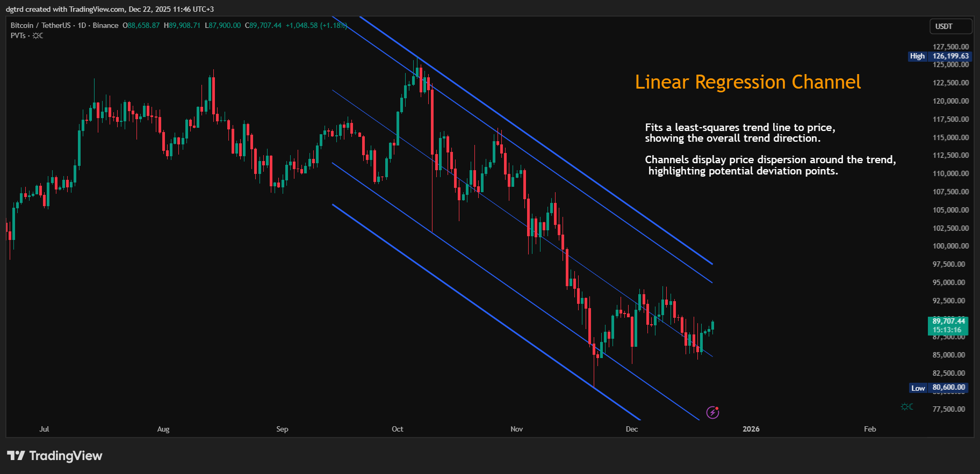This screenshot has height=474, width=980.
Task: Click the Dec label on the time axis
Action: (x=632, y=429)
